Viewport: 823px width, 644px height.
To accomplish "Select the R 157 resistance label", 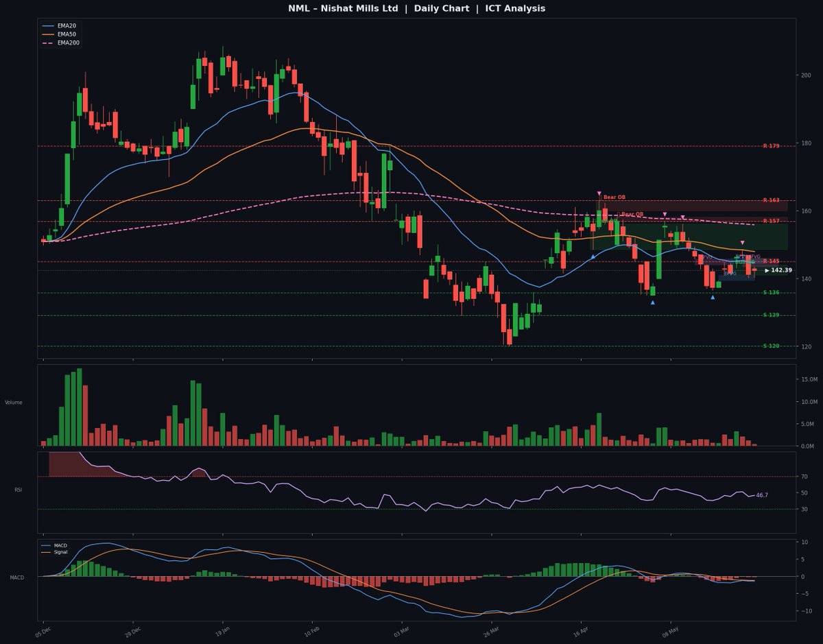I will [x=771, y=221].
